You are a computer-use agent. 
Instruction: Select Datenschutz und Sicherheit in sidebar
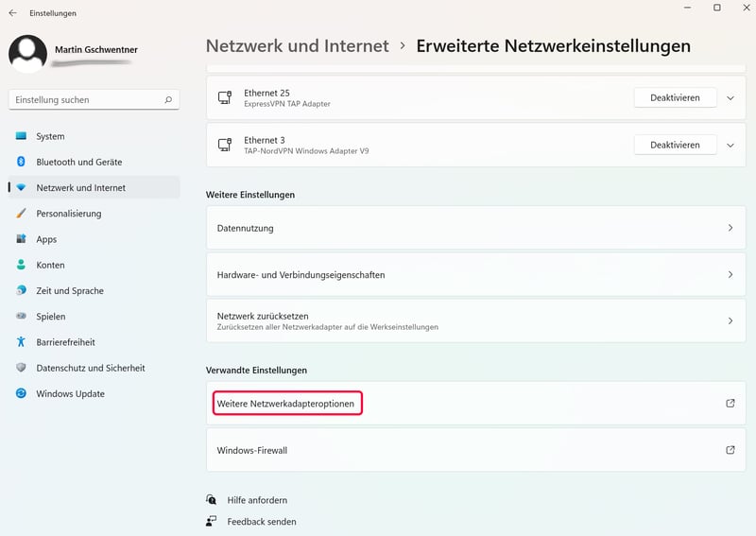coord(90,368)
